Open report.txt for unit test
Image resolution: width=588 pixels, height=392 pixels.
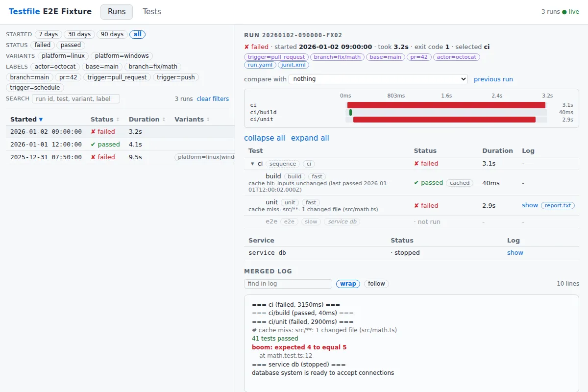(558, 205)
